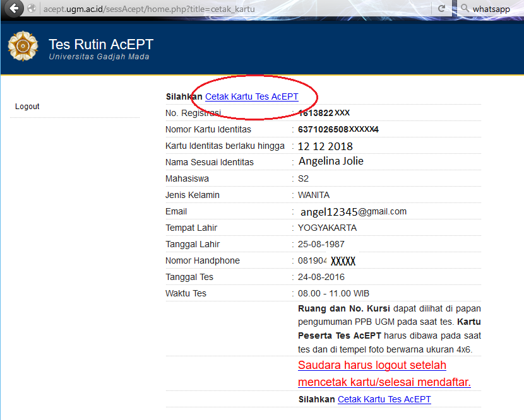Click the search box containing whatsapp
The height and width of the screenshot is (420, 524).
[491, 9]
